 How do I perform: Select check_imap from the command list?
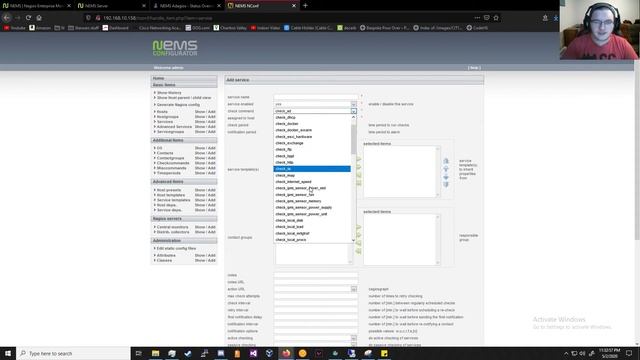tap(312, 176)
